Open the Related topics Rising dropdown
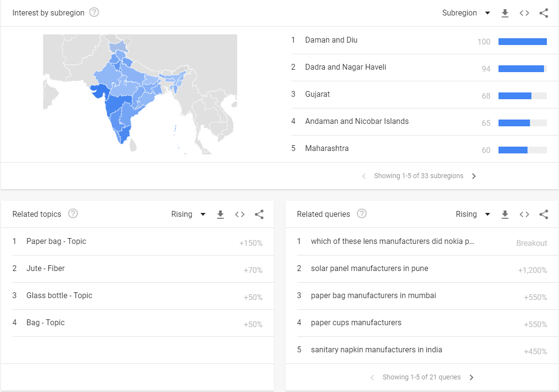 coord(188,214)
